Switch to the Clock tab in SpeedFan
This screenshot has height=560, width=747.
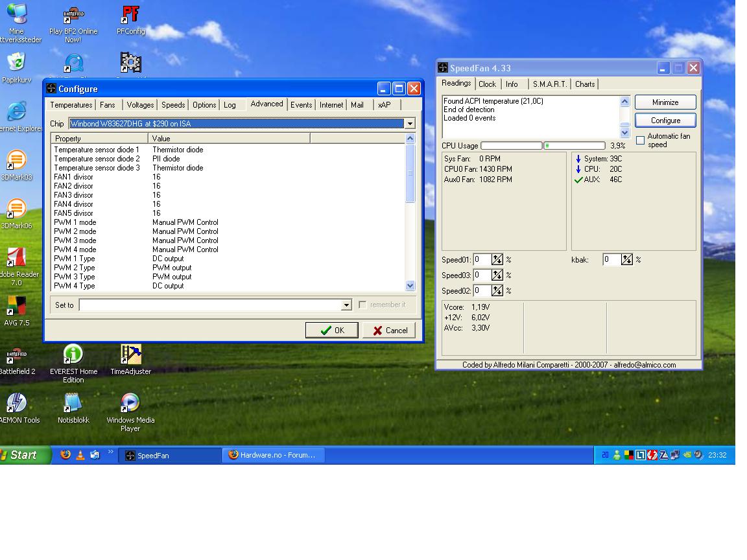coord(487,84)
